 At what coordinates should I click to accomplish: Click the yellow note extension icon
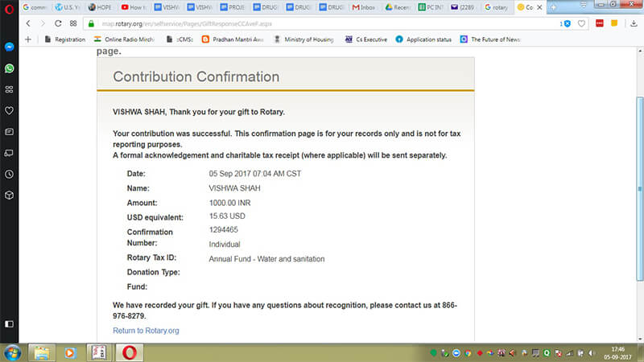pos(614,23)
